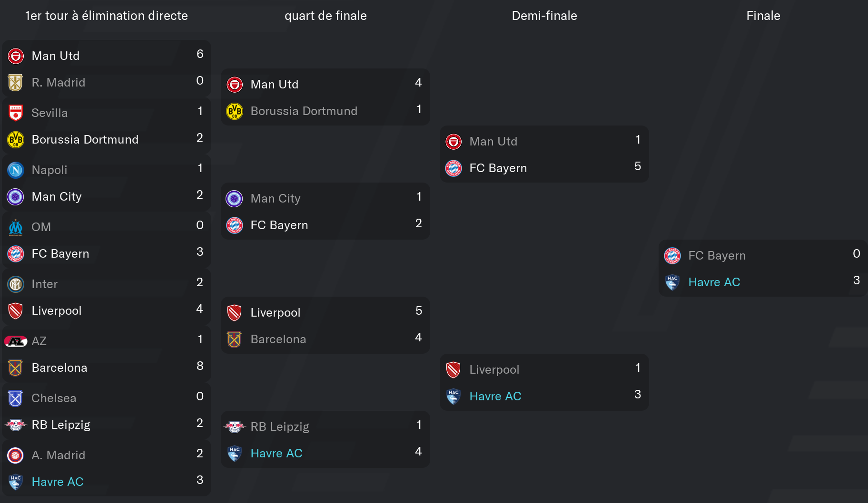The width and height of the screenshot is (868, 503).
Task: Click Barcelona crest in quarter-final
Action: 235,339
